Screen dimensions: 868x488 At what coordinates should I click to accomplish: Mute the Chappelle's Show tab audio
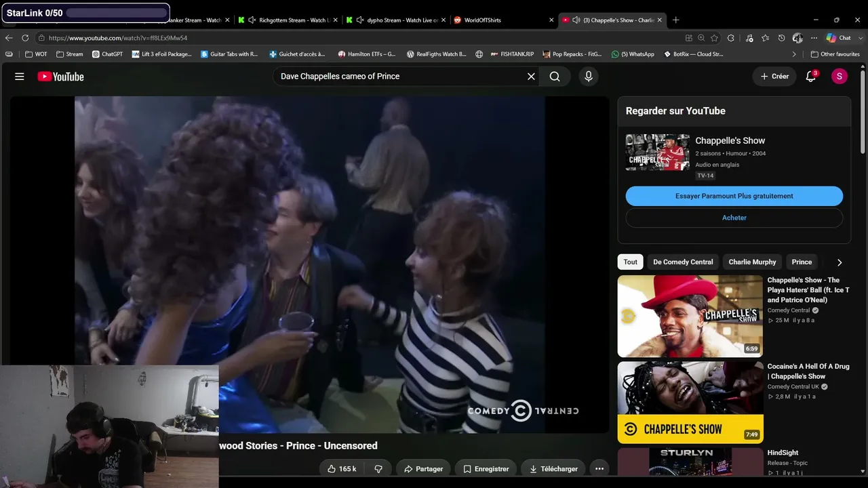click(x=576, y=20)
